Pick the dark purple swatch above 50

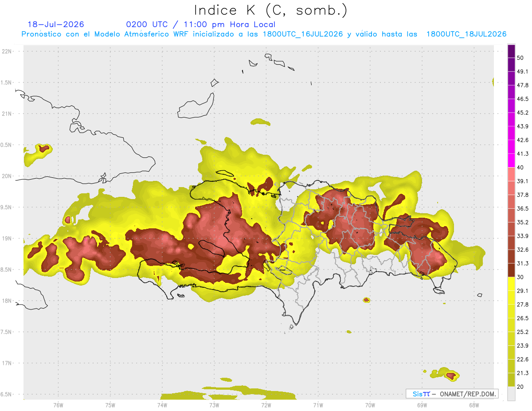pyautogui.click(x=511, y=51)
